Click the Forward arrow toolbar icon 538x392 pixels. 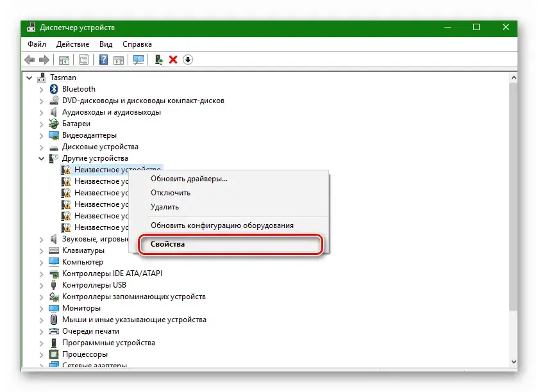(x=44, y=60)
